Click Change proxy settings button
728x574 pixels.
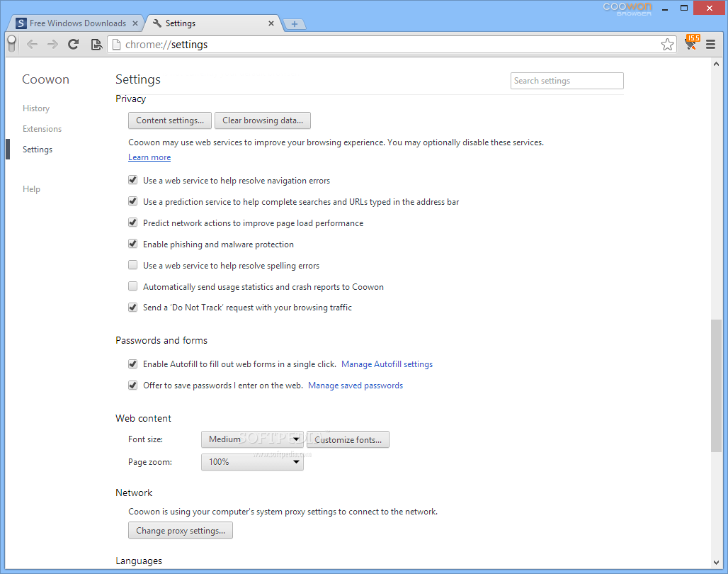pyautogui.click(x=181, y=530)
